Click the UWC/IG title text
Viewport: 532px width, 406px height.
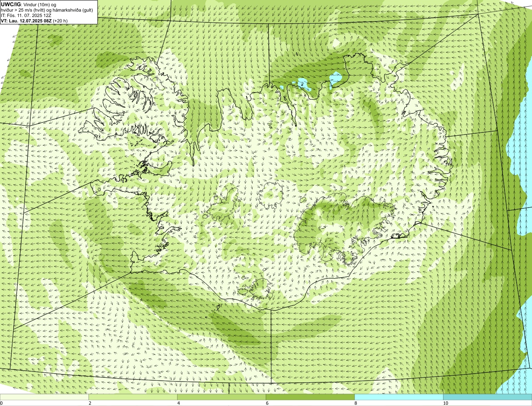[x=11, y=4]
